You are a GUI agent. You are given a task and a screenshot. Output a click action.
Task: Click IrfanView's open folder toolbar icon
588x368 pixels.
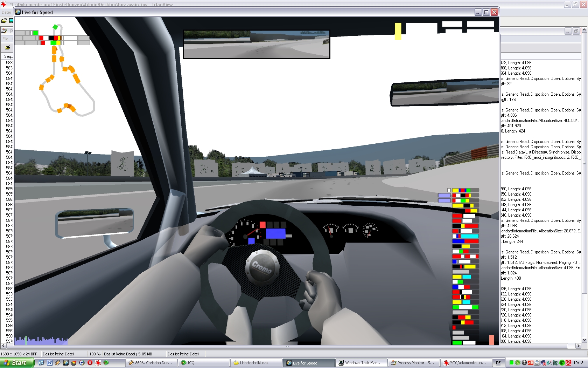click(4, 21)
